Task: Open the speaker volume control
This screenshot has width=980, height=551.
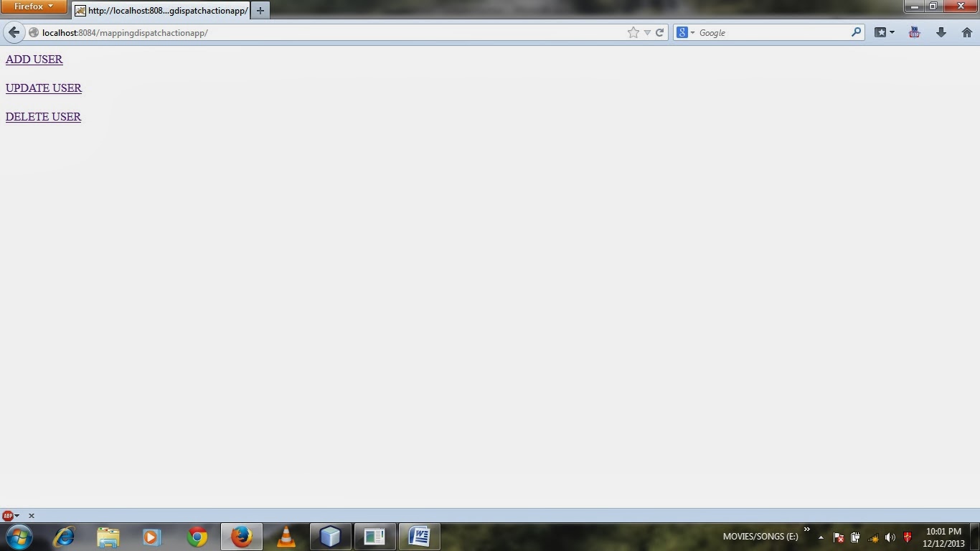Action: (x=890, y=537)
